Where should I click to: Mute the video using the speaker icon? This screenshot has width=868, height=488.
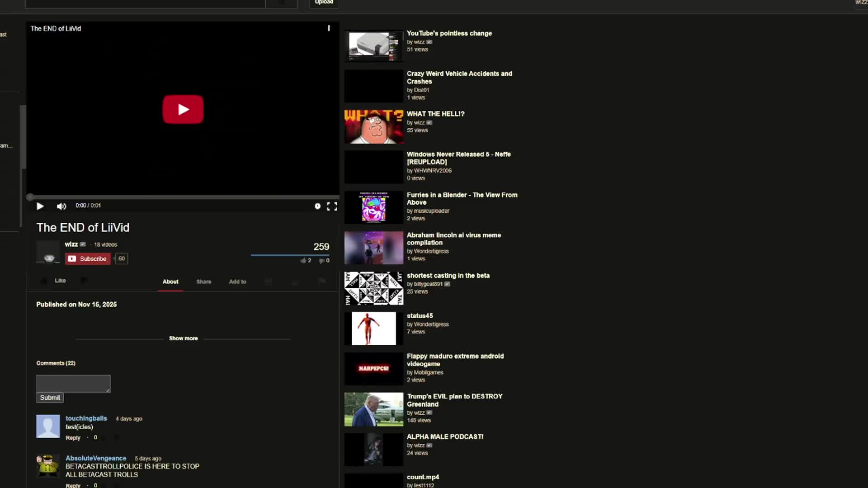(x=61, y=206)
